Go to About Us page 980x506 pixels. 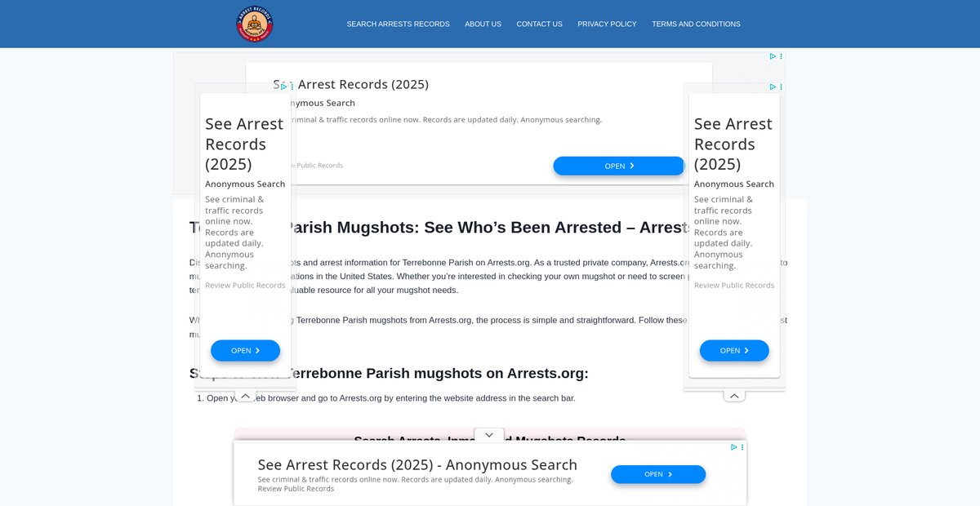pyautogui.click(x=483, y=24)
